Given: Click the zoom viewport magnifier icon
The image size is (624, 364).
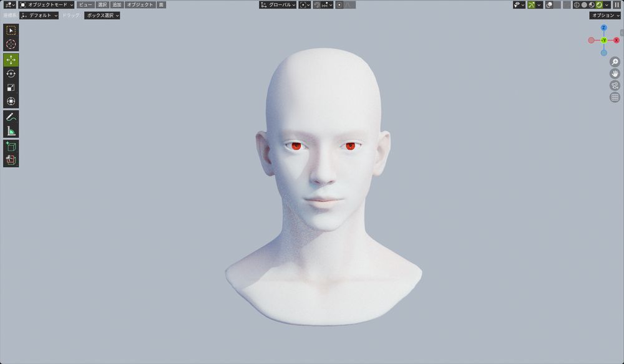Looking at the screenshot, I should click(615, 62).
